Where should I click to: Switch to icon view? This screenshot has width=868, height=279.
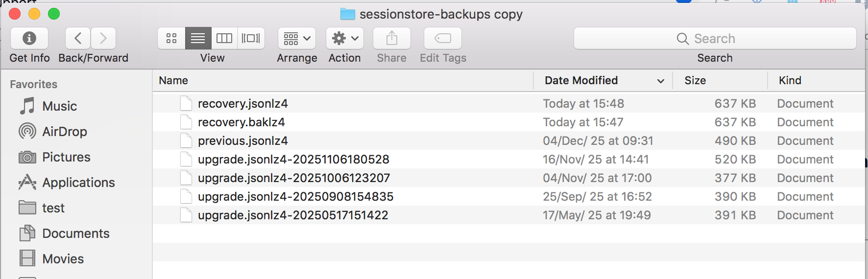171,38
